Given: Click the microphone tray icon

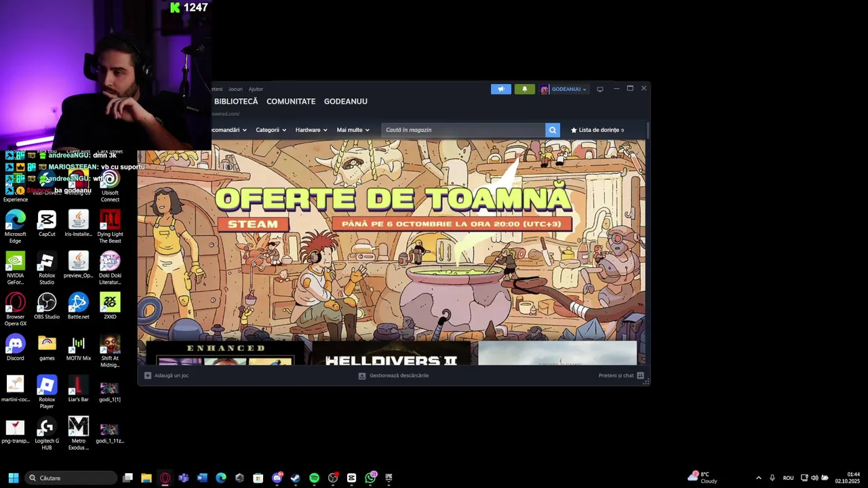Looking at the screenshot, I should [772, 478].
